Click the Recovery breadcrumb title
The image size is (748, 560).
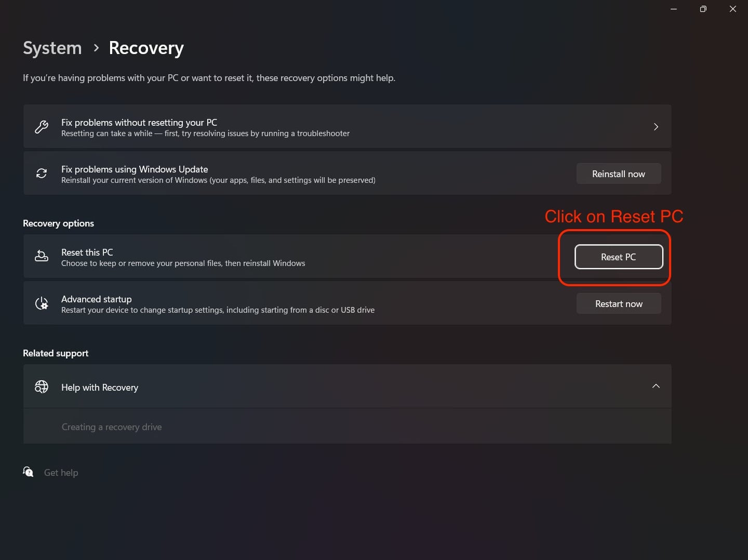[x=146, y=48]
